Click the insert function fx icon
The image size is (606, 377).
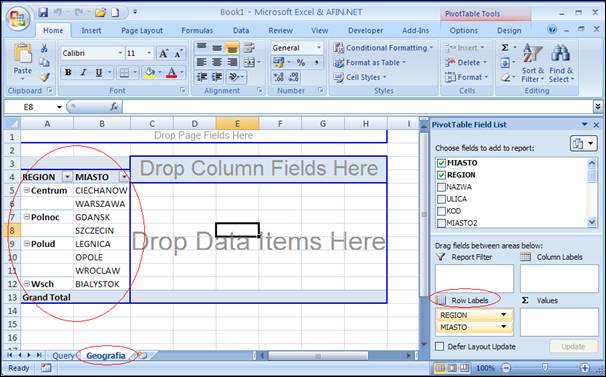click(114, 107)
